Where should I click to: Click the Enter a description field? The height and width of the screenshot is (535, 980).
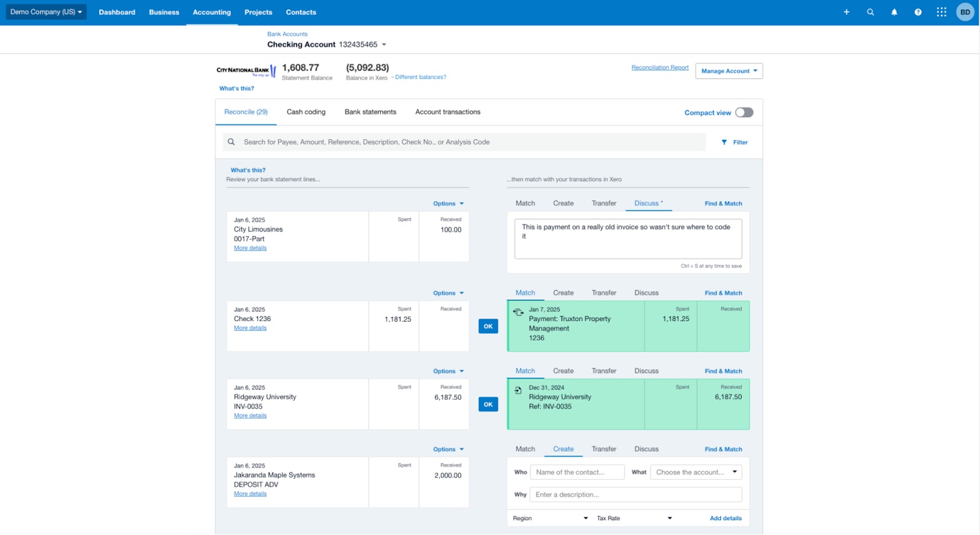636,495
